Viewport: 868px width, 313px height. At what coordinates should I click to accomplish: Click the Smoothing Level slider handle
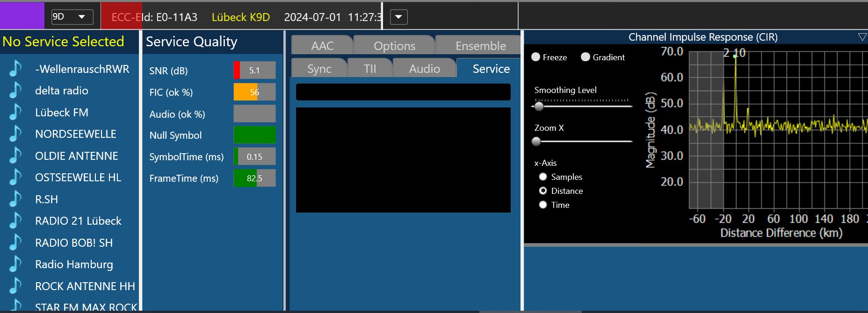click(x=539, y=106)
